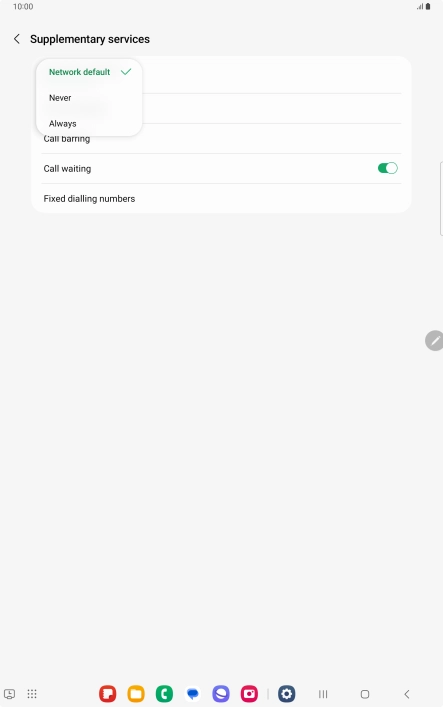Go back using the header arrow
The width and height of the screenshot is (443, 707).
point(17,39)
